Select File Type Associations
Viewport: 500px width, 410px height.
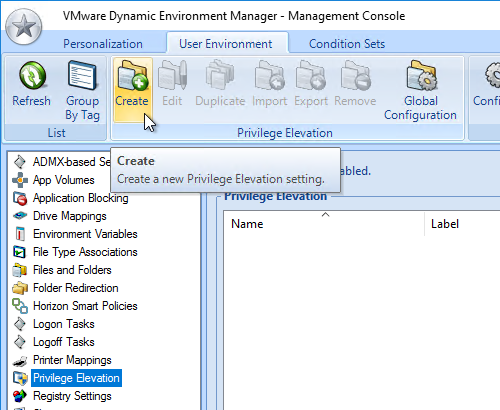[85, 252]
